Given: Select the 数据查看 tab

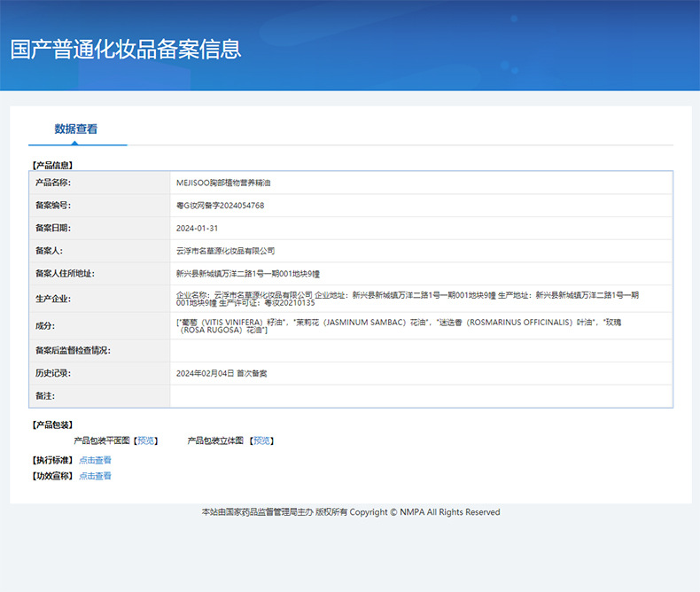Looking at the screenshot, I should (x=76, y=129).
